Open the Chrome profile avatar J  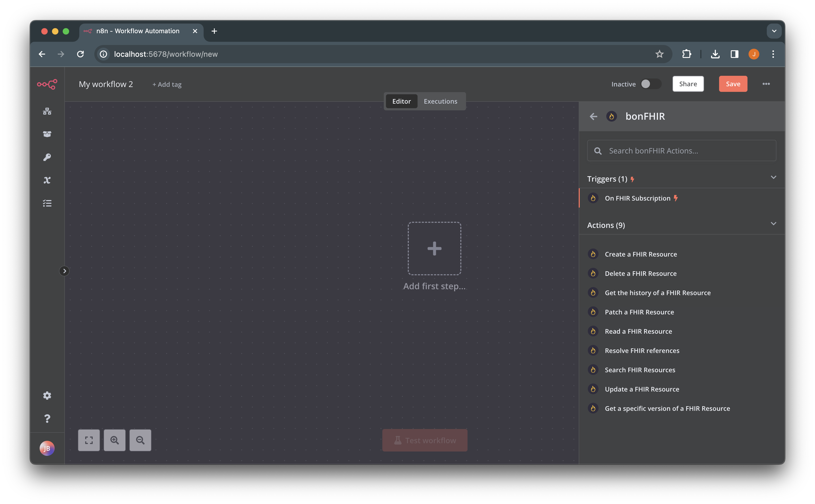click(x=754, y=54)
